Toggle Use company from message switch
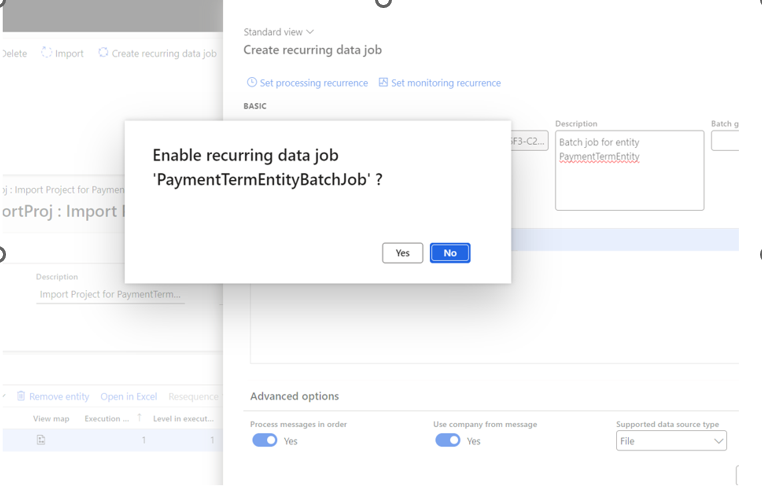 447,440
